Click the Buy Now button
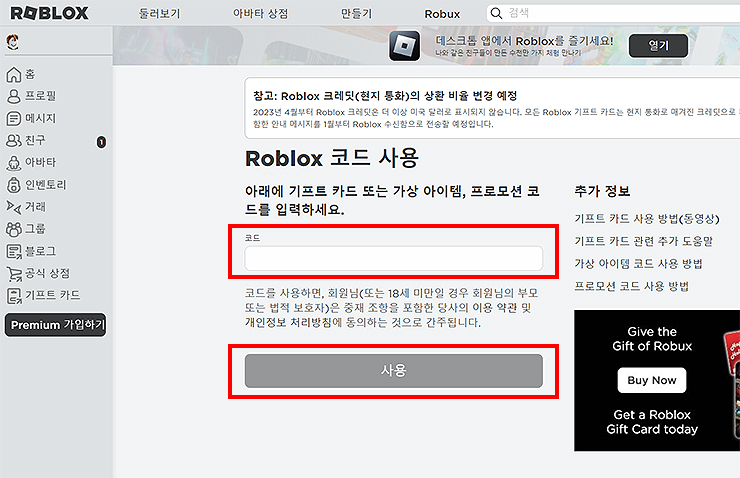Viewport: 740px width, 478px height. pyautogui.click(x=652, y=380)
